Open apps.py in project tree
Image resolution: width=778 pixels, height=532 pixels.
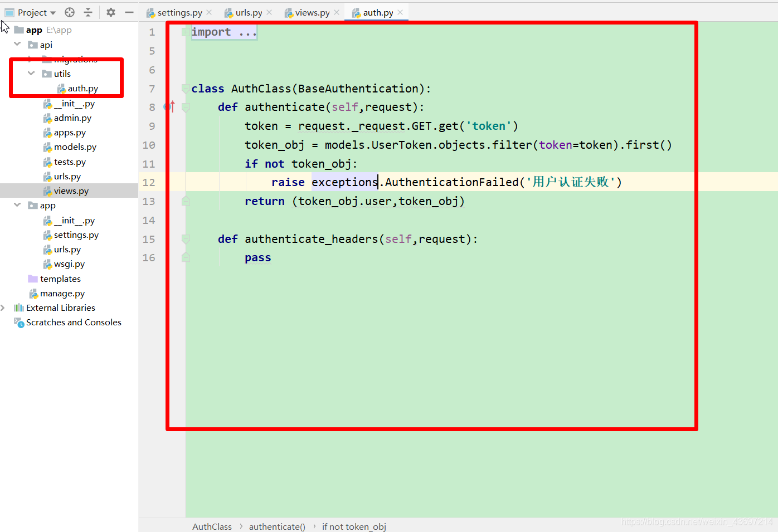(x=70, y=133)
